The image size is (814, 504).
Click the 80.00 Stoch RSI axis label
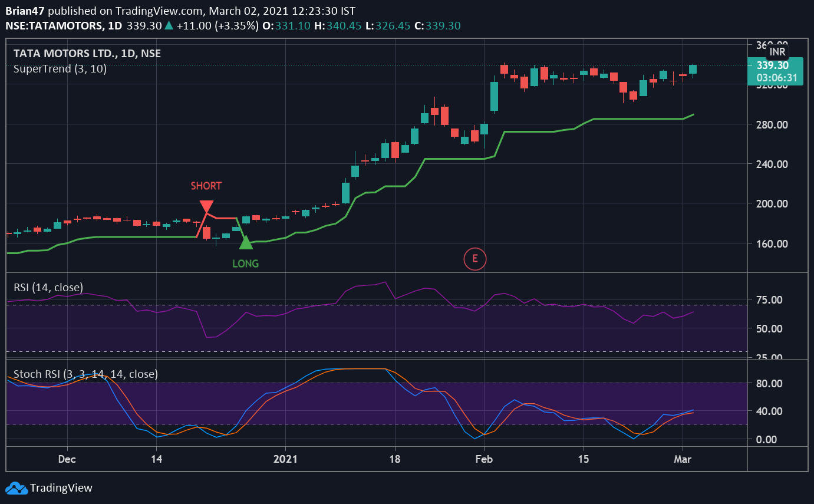coord(769,384)
